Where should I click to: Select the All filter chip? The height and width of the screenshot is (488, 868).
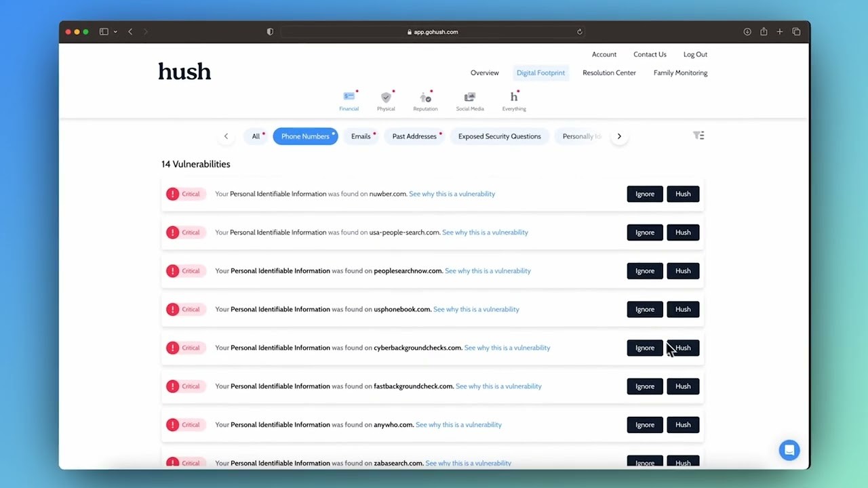[256, 136]
